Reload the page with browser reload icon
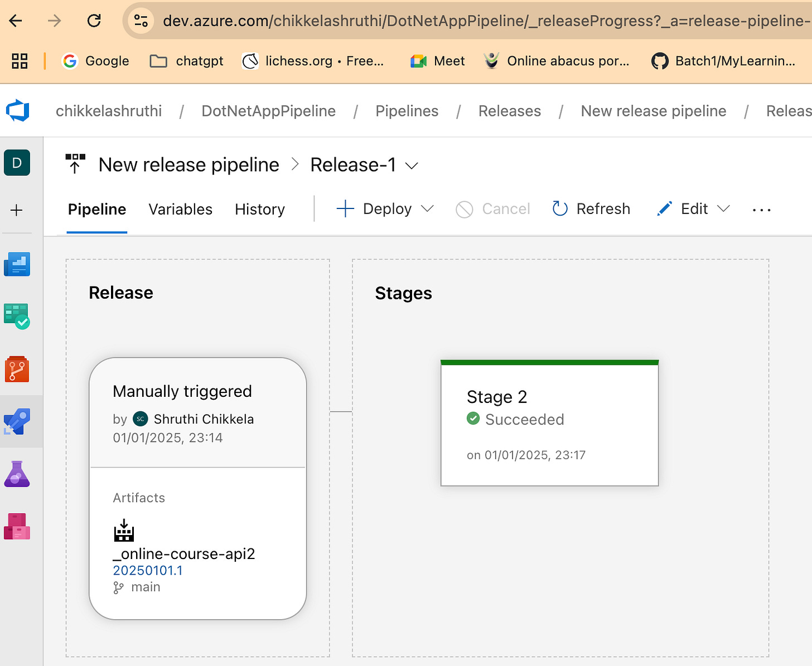Screen dimensions: 812x666 [x=94, y=21]
